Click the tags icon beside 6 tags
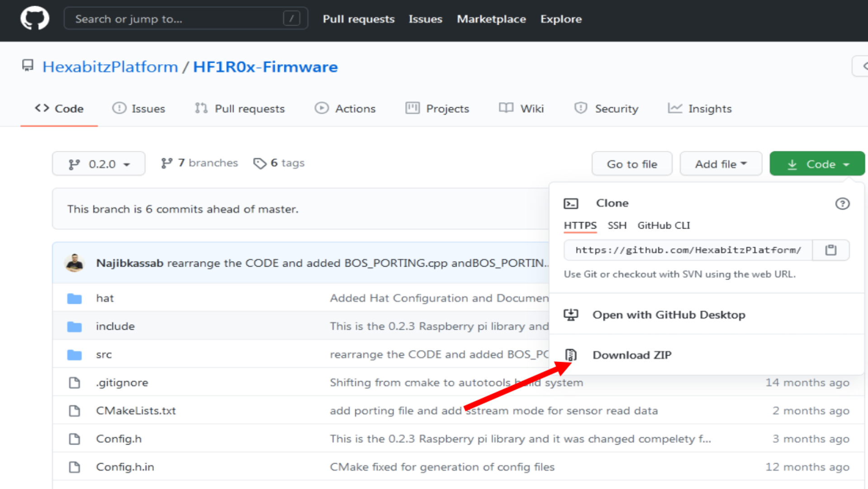 coord(260,163)
